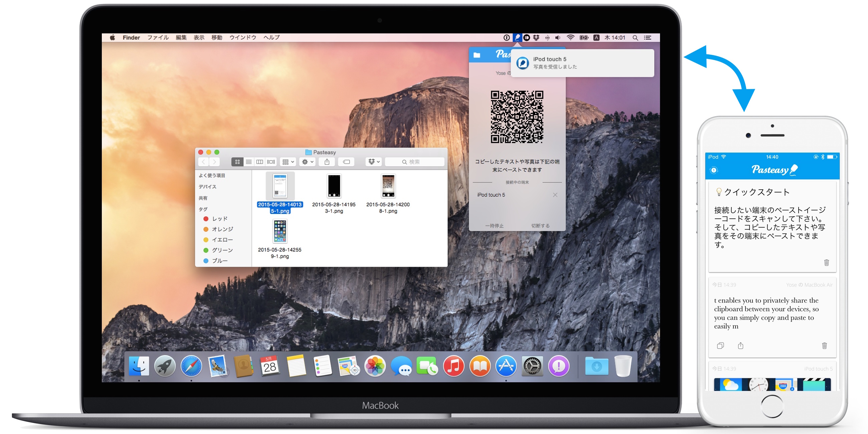Image resolution: width=868 pixels, height=434 pixels.
Task: Open the Launchpad rocket icon in the Dock
Action: click(x=165, y=366)
